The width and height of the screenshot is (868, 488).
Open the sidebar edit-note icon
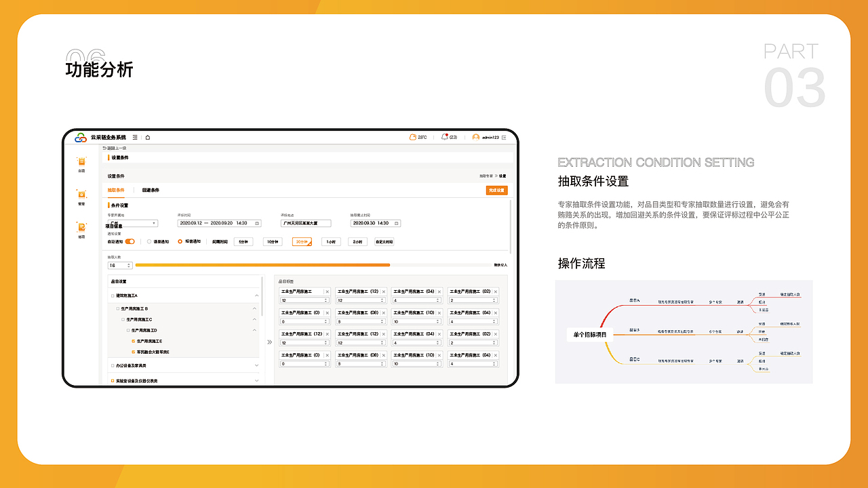(81, 228)
